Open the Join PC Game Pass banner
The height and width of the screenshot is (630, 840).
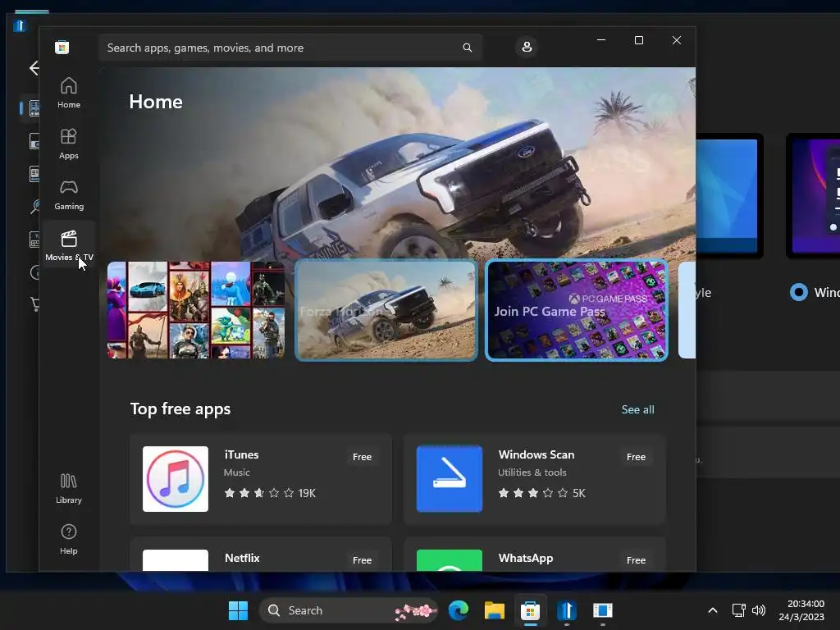coord(577,310)
